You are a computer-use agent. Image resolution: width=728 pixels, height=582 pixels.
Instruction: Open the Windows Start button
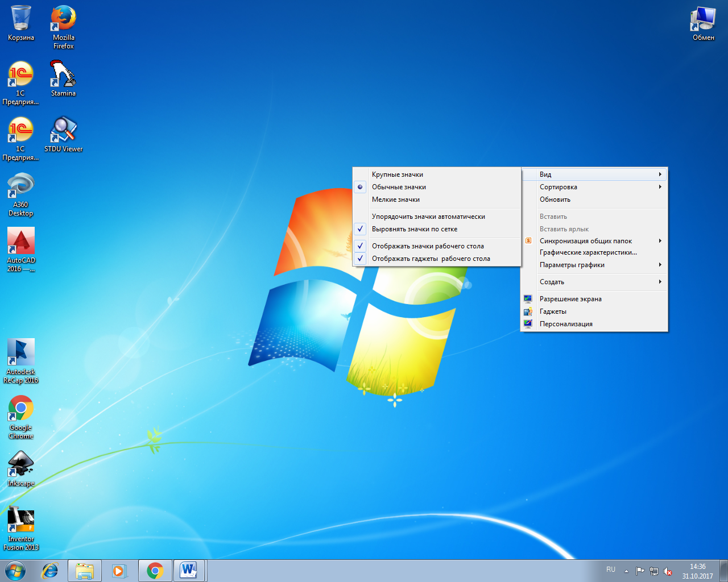(x=15, y=571)
